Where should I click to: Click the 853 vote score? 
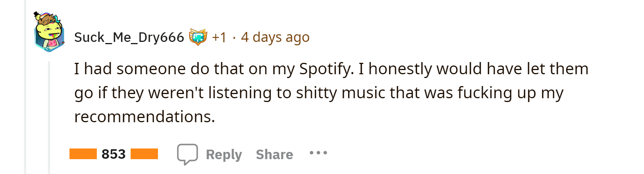point(114,154)
